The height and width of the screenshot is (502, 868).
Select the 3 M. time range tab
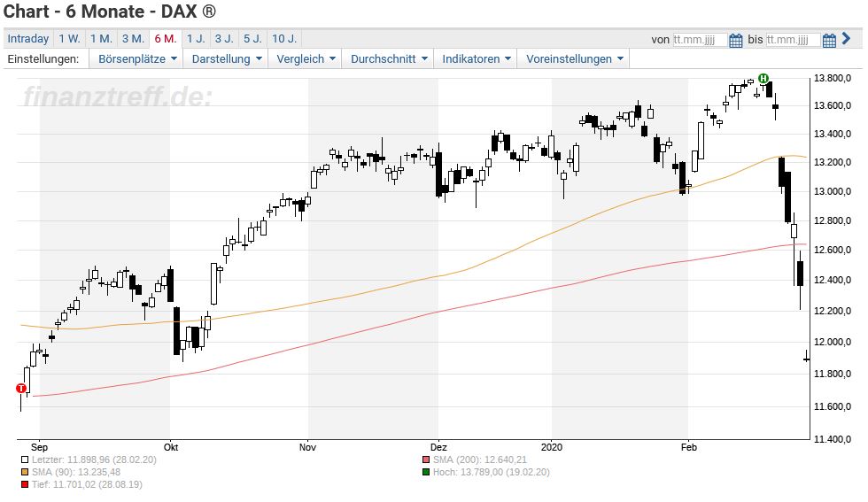tap(134, 39)
